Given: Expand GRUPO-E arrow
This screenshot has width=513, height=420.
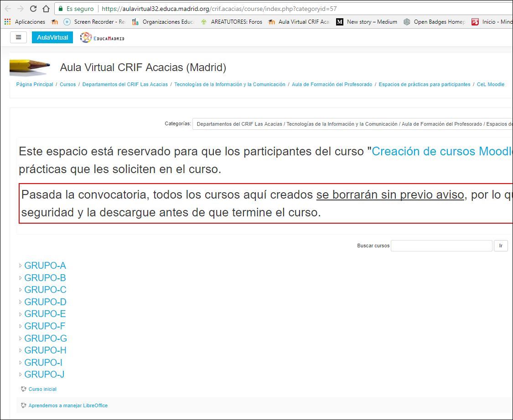Looking at the screenshot, I should 20,314.
